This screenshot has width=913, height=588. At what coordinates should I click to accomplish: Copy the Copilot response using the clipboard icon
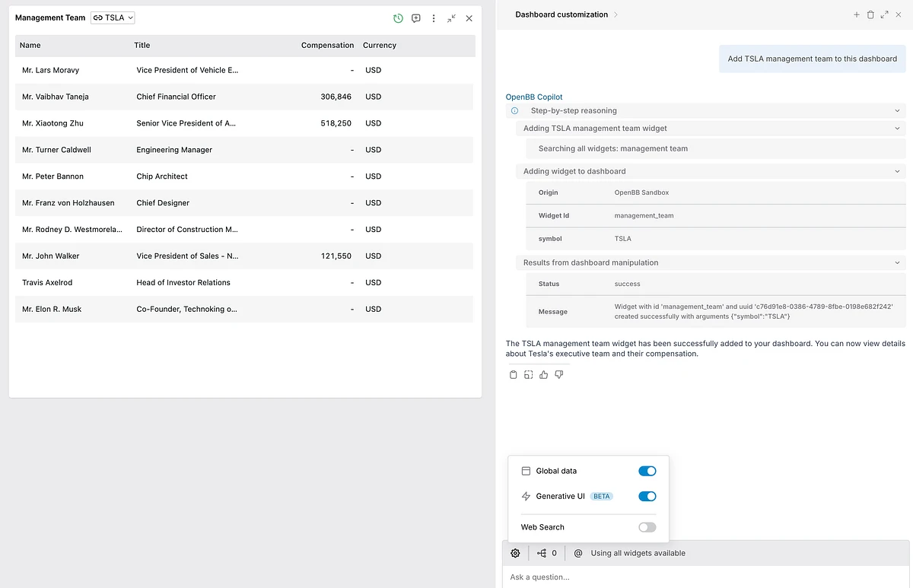(514, 374)
